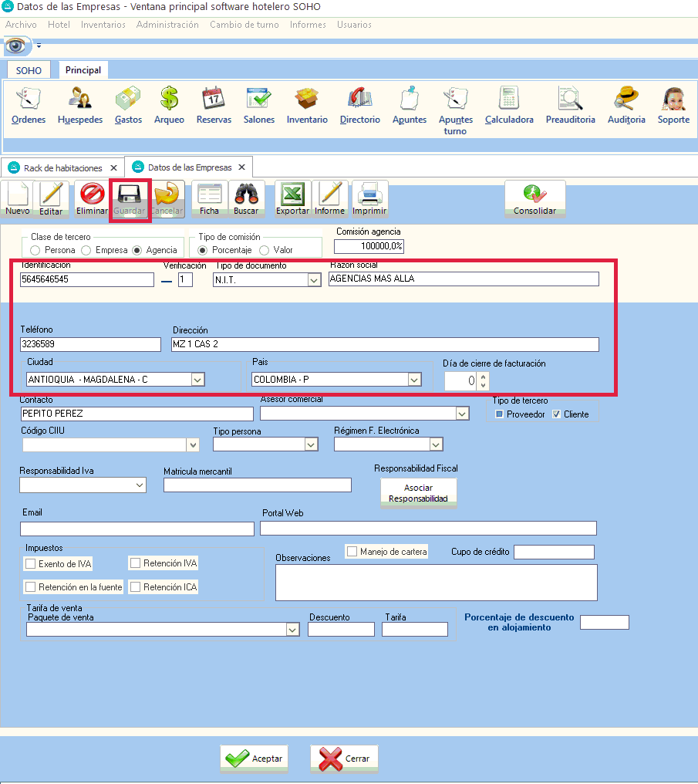This screenshot has height=784, width=698.
Task: Switch to Rack de habitaciones tab
Action: [x=62, y=167]
